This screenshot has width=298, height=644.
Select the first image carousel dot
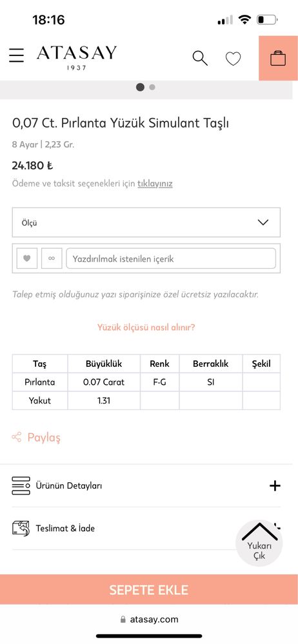click(x=140, y=87)
